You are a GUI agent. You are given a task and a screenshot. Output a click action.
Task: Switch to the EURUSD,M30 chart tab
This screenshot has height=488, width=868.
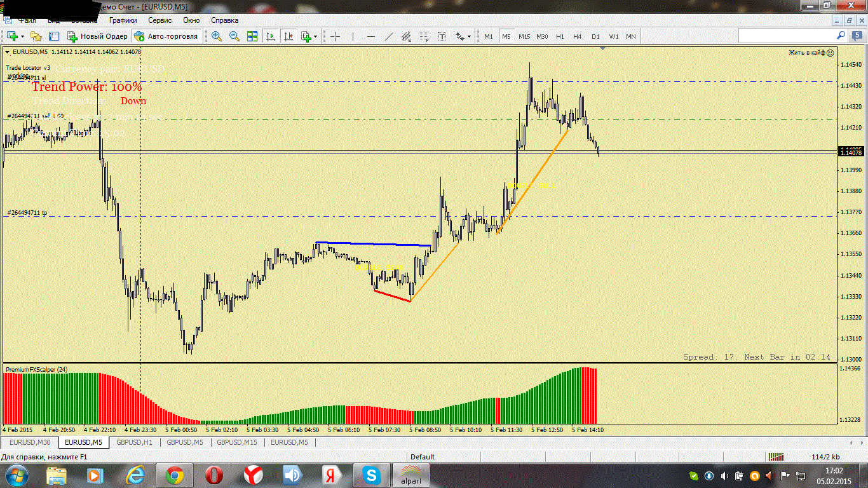click(31, 442)
